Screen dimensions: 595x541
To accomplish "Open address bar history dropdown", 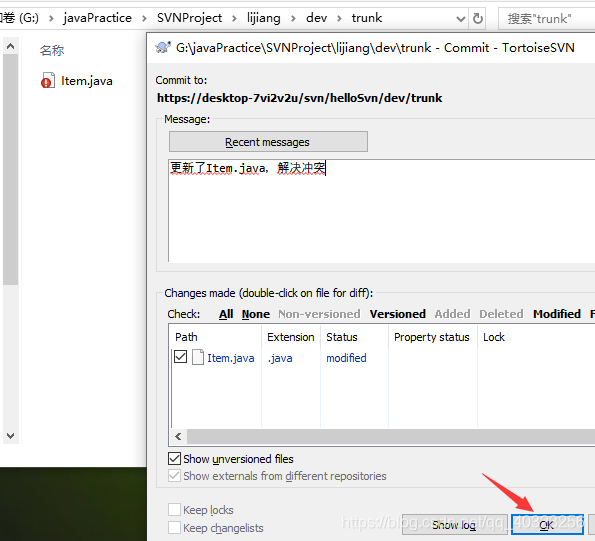I will click(461, 19).
